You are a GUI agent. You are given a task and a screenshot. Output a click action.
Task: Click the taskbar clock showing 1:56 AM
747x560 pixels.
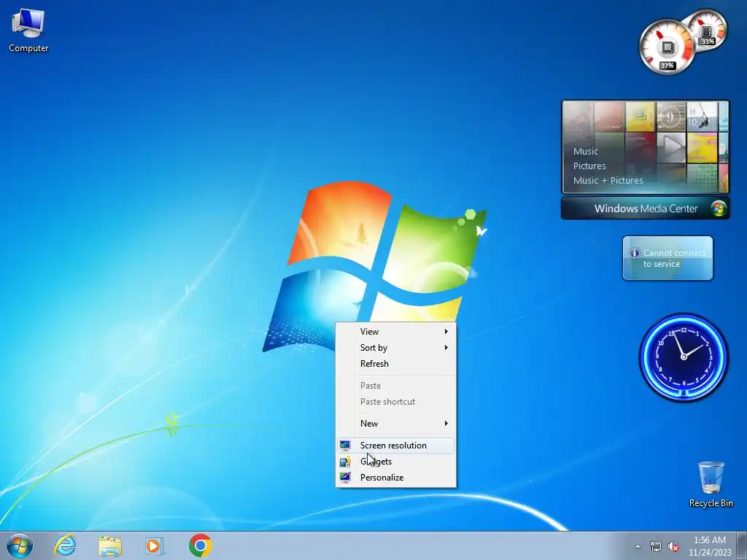pyautogui.click(x=709, y=540)
